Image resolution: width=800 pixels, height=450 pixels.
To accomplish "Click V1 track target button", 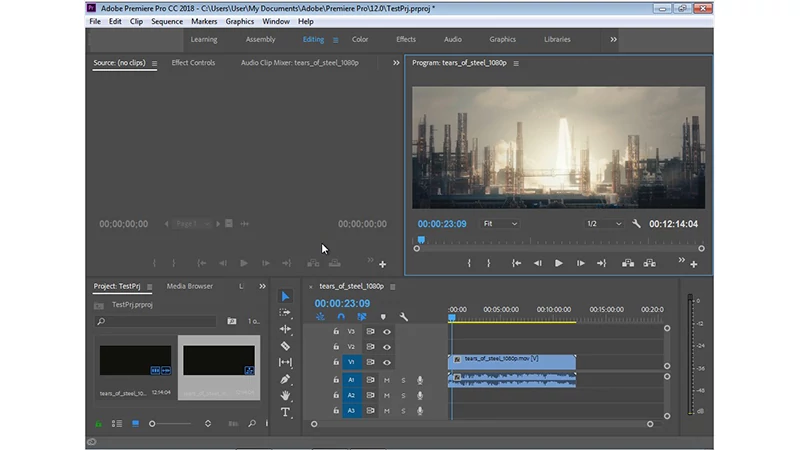I will (x=352, y=362).
